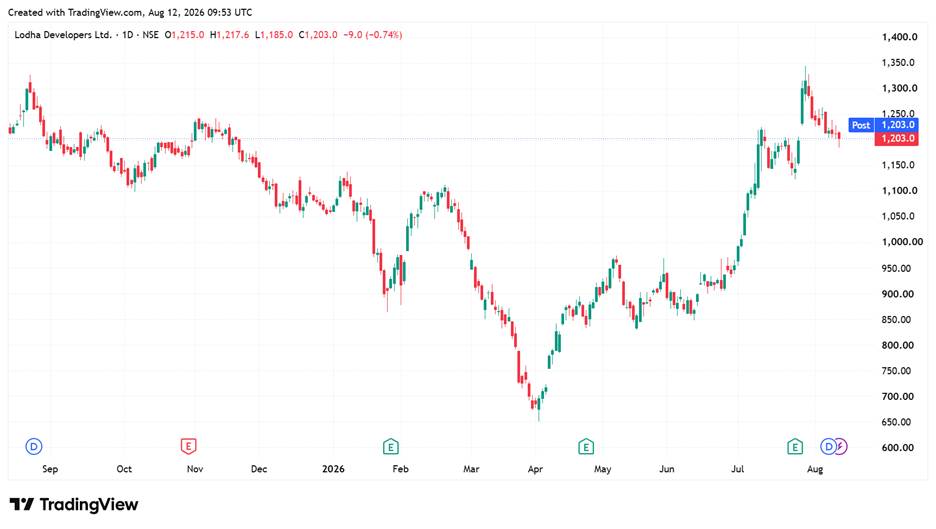Click the 1,300.0 price axis label
This screenshot has height=529, width=936.
pos(900,88)
